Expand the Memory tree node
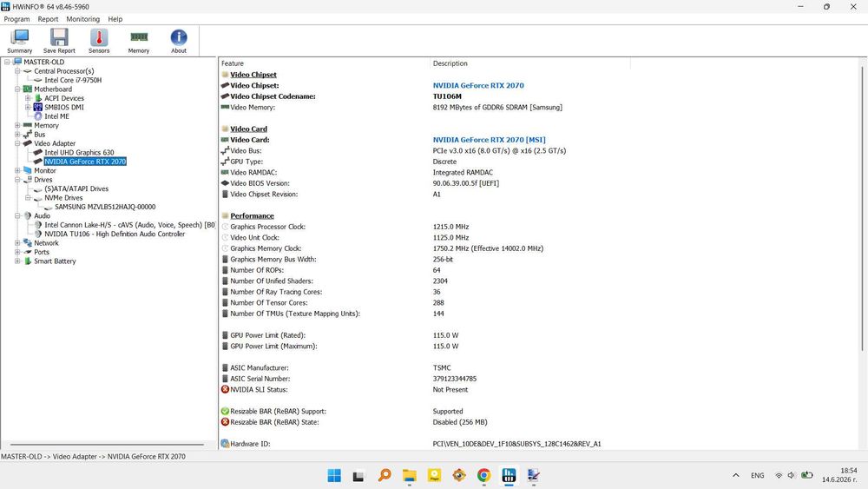The height and width of the screenshot is (489, 868). 17,125
